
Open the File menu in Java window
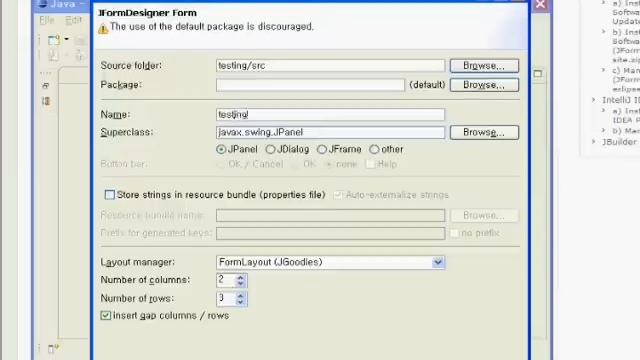[47, 20]
